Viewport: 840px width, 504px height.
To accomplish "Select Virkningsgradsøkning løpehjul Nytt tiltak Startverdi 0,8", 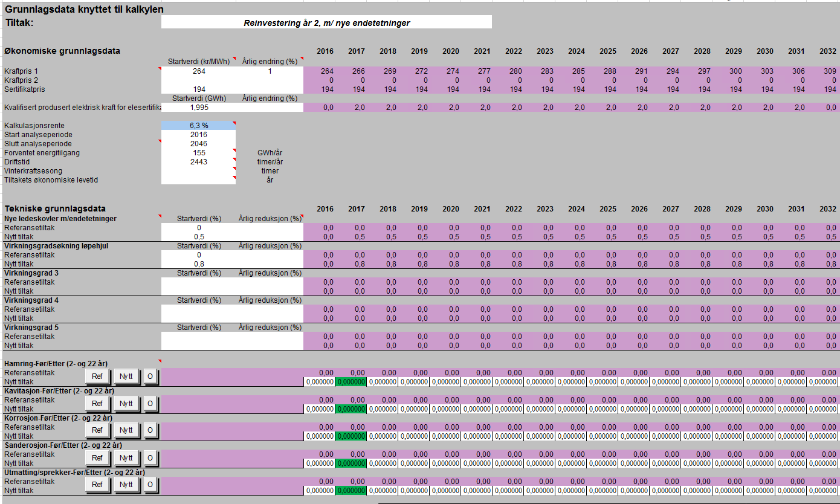I will tap(199, 264).
